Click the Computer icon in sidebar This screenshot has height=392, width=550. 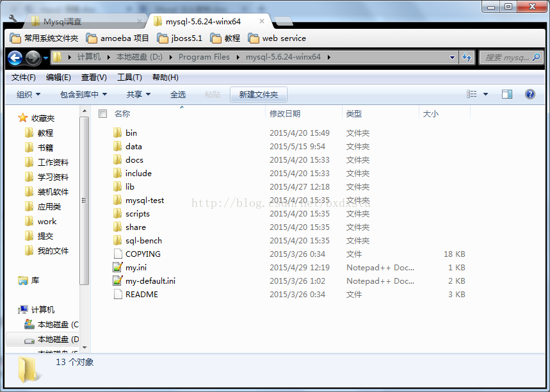click(x=23, y=309)
